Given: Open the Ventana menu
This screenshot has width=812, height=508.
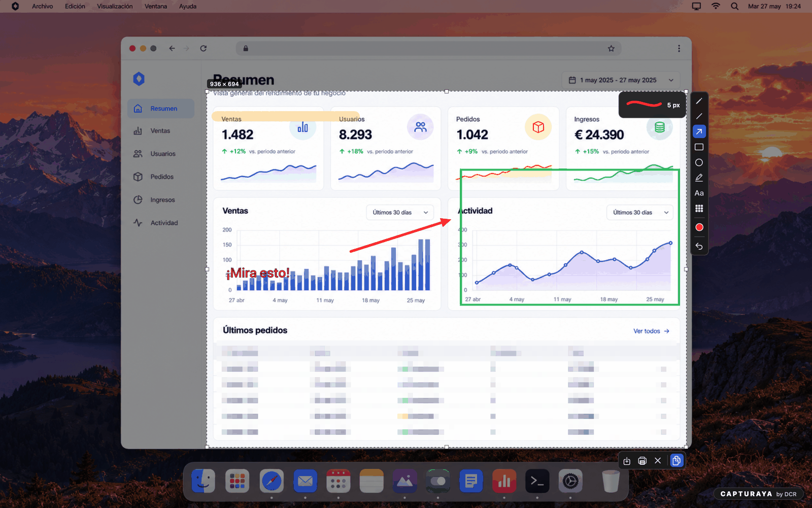Looking at the screenshot, I should tap(156, 6).
